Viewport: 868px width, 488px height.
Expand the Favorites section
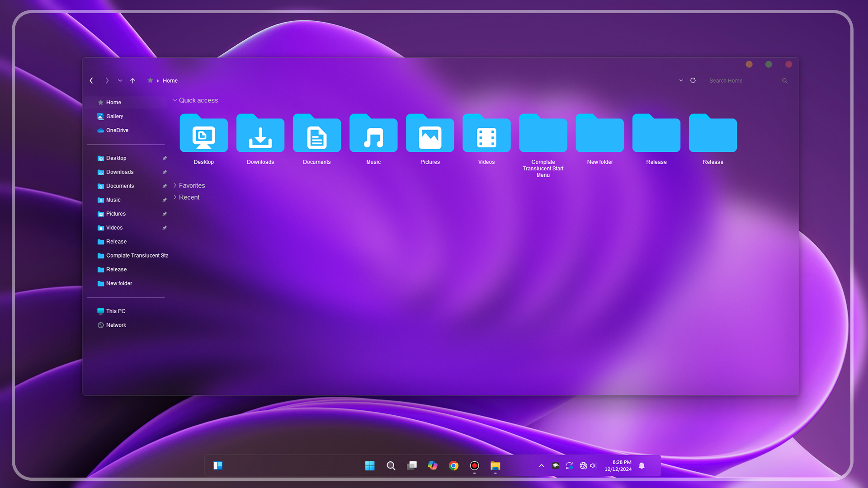175,185
